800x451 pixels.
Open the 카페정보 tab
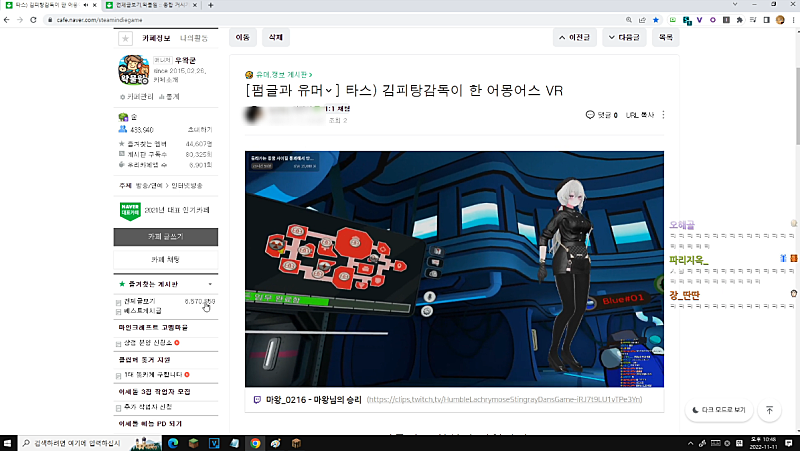click(x=156, y=38)
